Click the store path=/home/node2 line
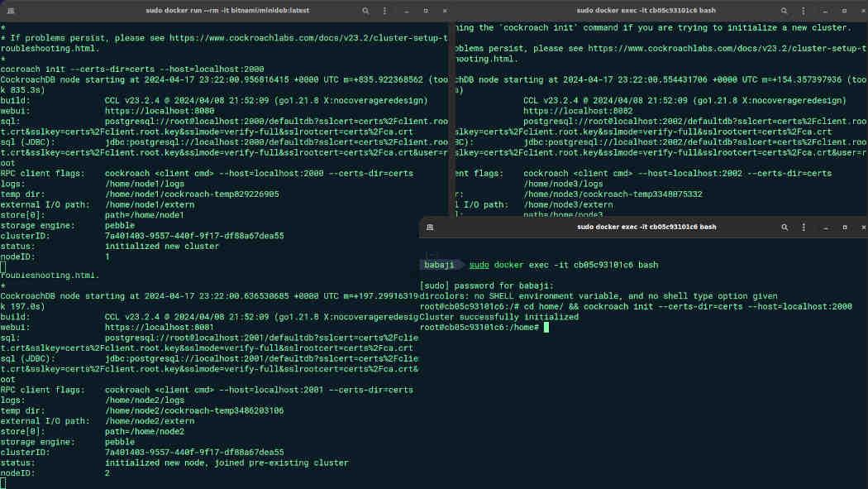868x489 pixels. 145,431
